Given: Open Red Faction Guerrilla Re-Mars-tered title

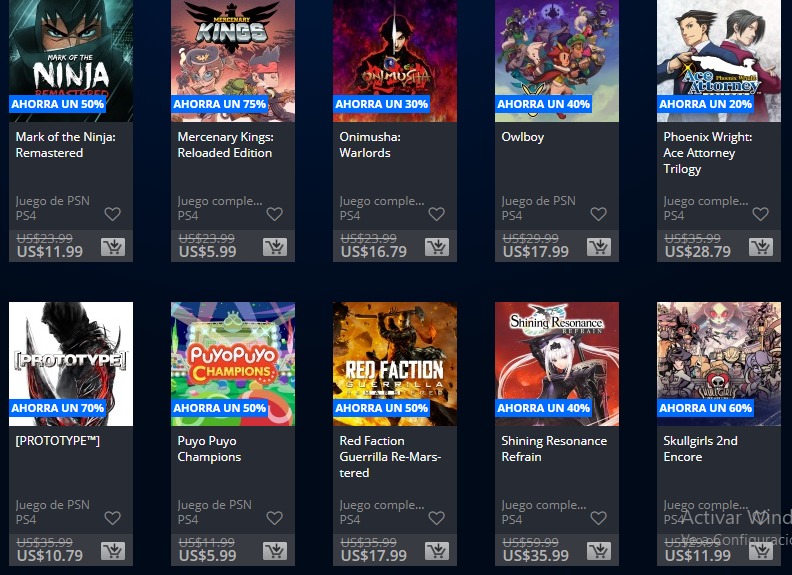Looking at the screenshot, I should [390, 457].
